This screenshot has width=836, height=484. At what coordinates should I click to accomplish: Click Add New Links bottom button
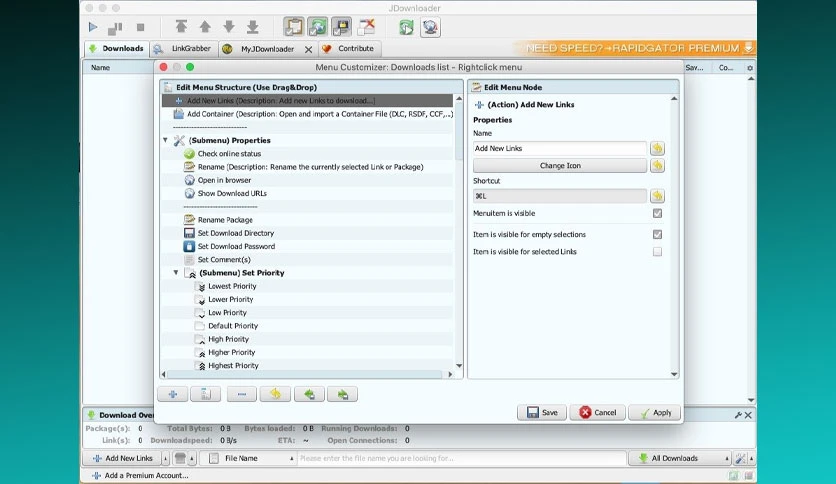123,458
